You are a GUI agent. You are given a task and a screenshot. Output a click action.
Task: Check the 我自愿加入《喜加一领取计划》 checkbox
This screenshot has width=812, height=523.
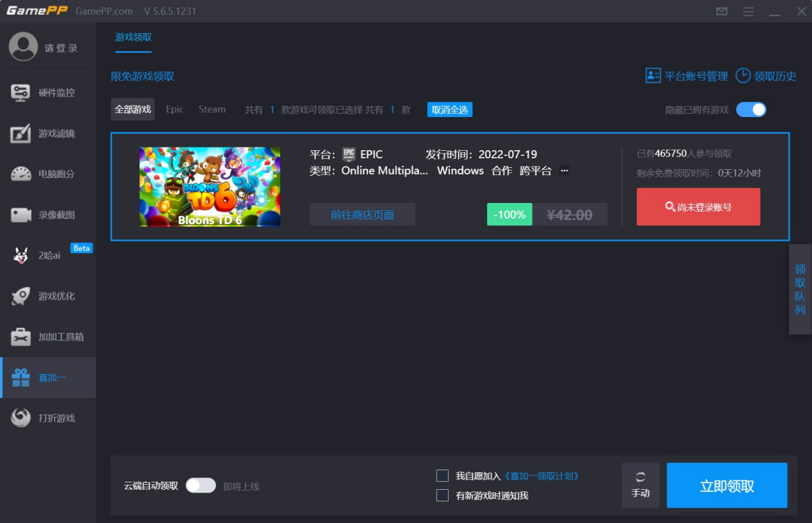(443, 476)
